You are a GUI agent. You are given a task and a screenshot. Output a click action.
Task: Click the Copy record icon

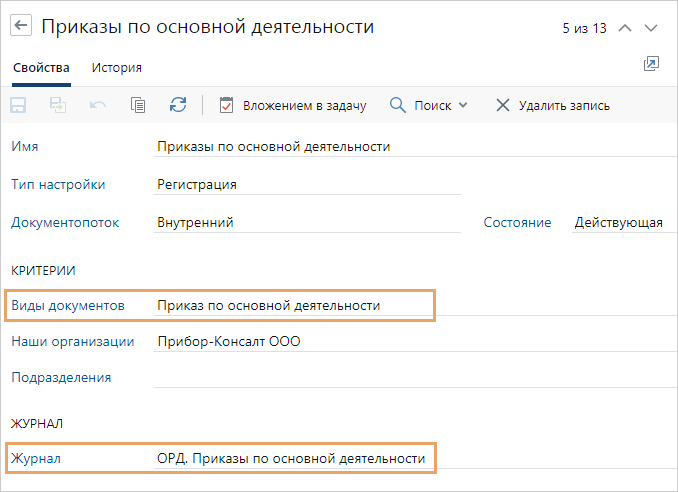tap(138, 105)
